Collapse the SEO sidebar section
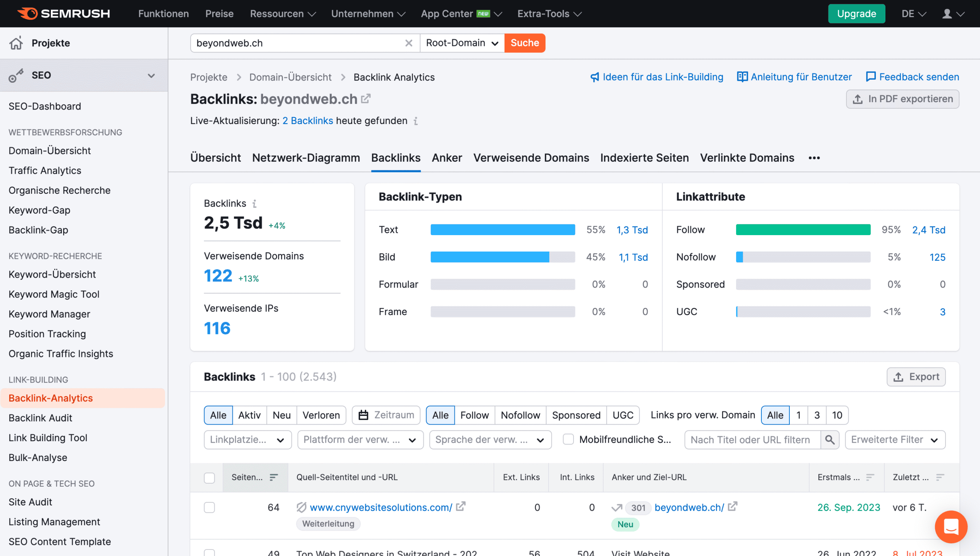Viewport: 980px width, 556px height. tap(151, 75)
